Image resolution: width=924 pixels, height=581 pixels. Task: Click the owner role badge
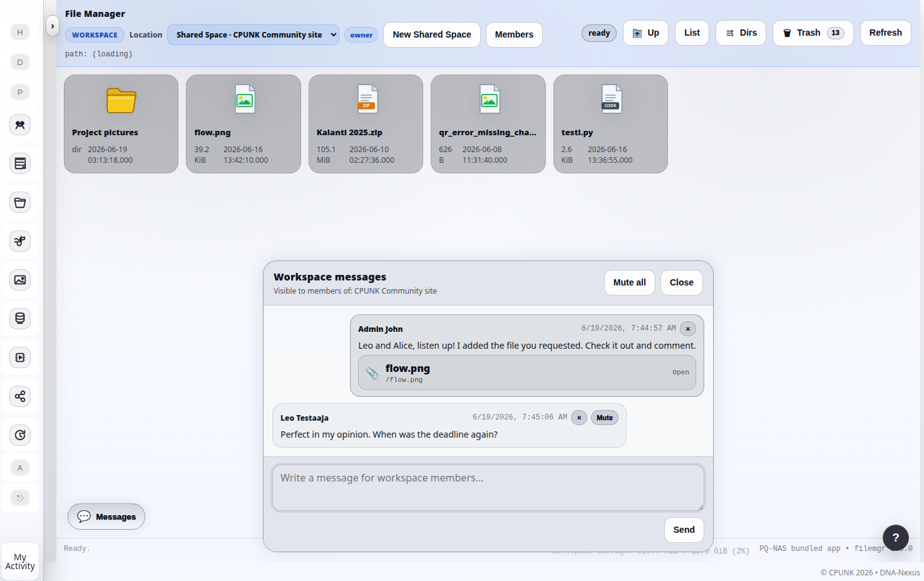(x=361, y=35)
